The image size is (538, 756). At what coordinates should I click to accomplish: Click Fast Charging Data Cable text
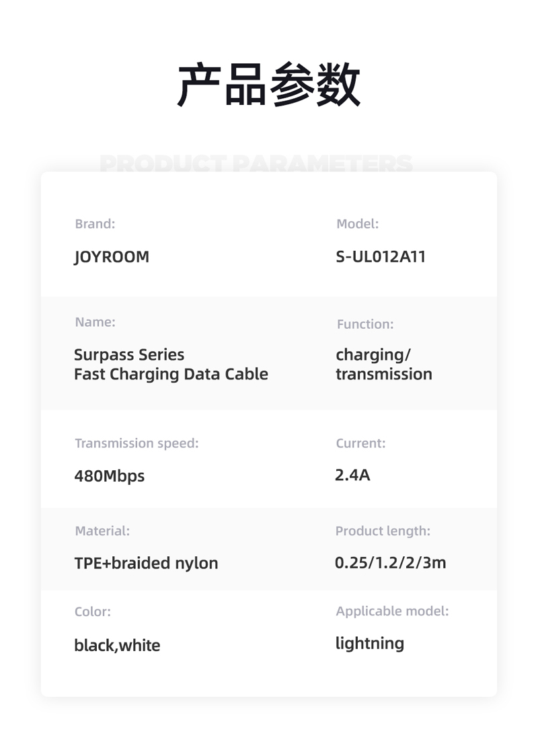coord(171,374)
